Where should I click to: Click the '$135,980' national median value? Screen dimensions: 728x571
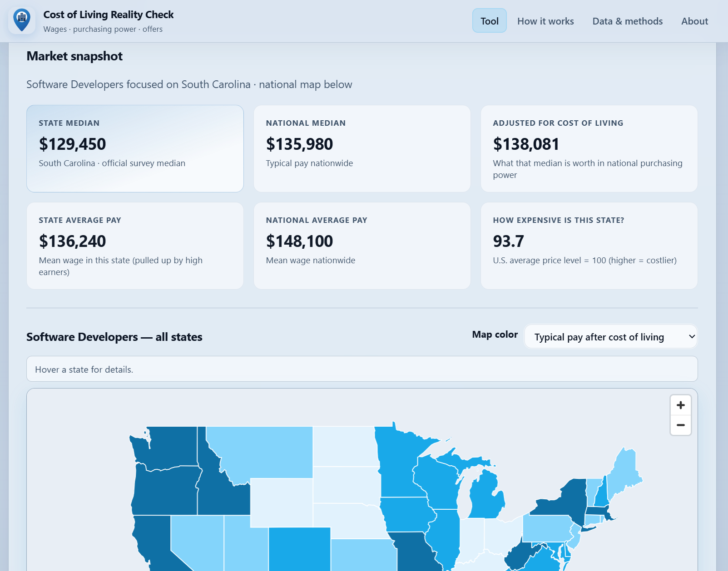(299, 144)
